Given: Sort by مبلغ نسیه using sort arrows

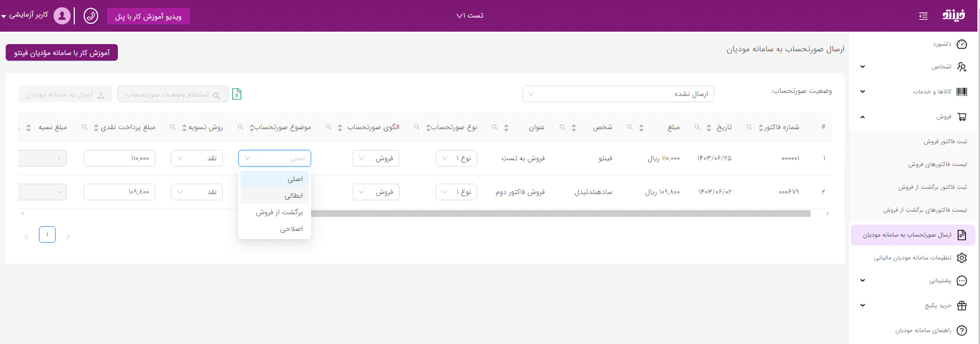Looking at the screenshot, I should (29, 128).
